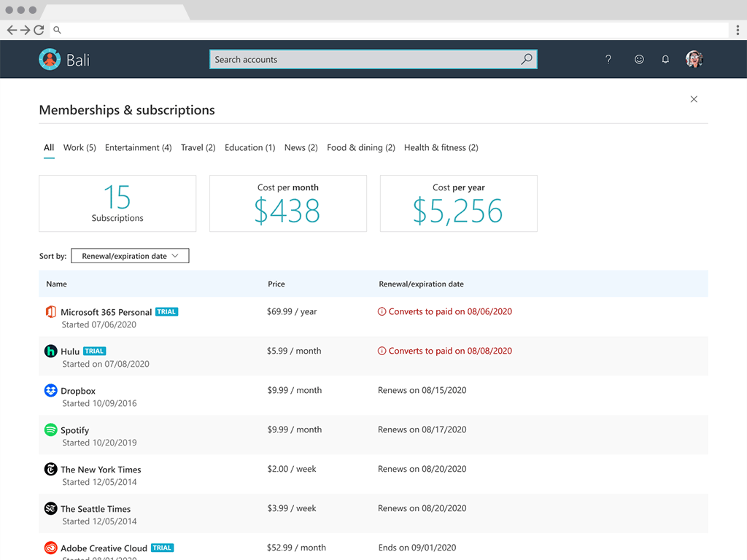Open the user profile avatar
Viewport: 747px width, 560px height.
pos(694,59)
